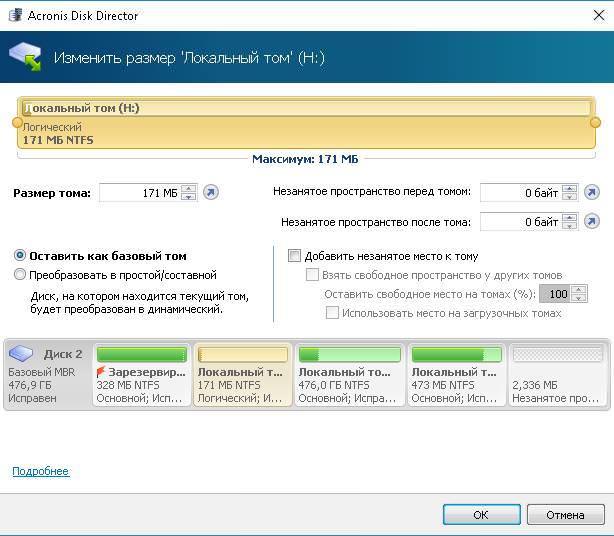Click the OK button
Viewport: 614px width, 536px height.
(x=482, y=514)
